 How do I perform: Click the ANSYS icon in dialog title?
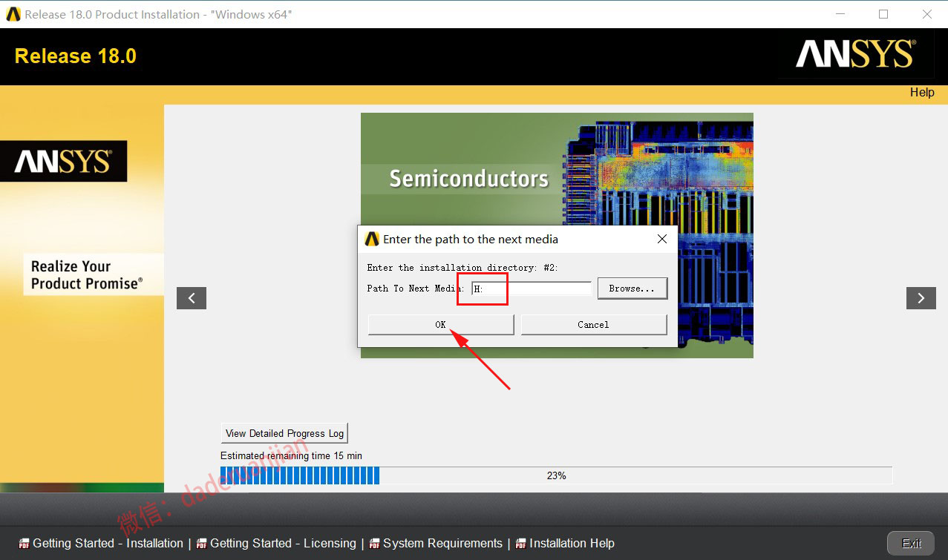pos(372,239)
